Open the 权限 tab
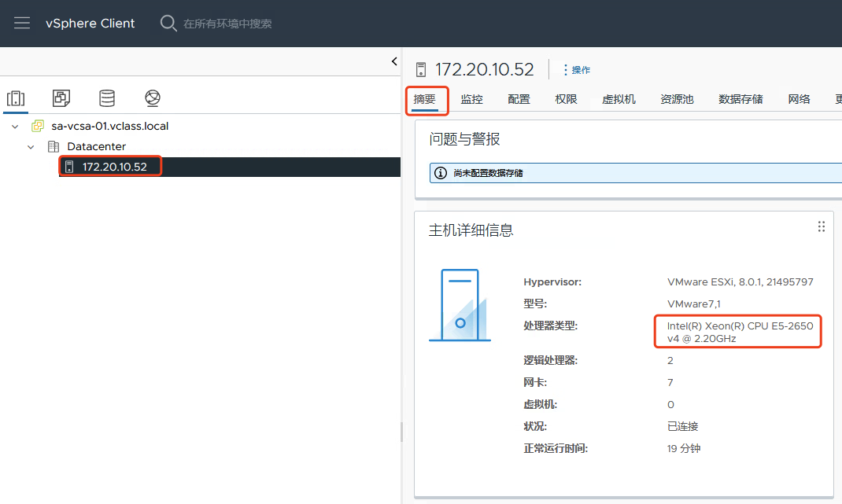This screenshot has width=842, height=504. click(566, 99)
